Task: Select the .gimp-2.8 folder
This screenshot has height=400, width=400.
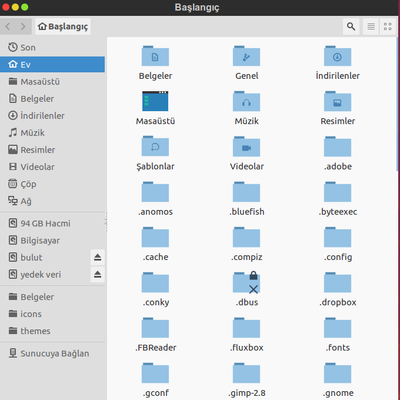Action: pyautogui.click(x=247, y=373)
